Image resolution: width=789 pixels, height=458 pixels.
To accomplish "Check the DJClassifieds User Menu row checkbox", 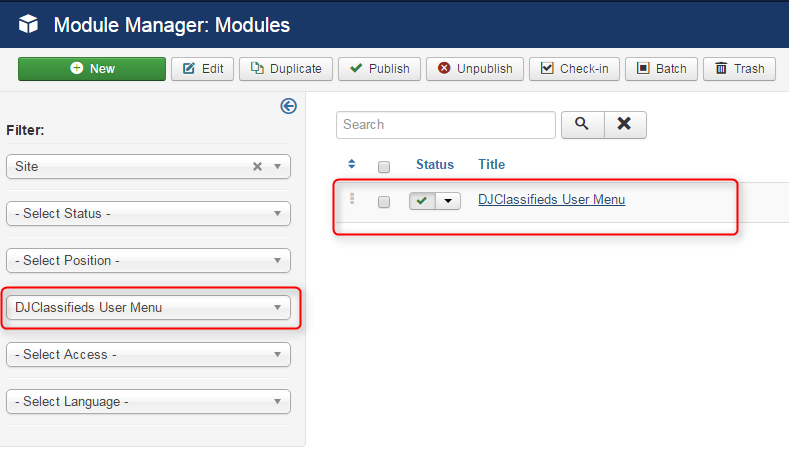I will point(384,202).
